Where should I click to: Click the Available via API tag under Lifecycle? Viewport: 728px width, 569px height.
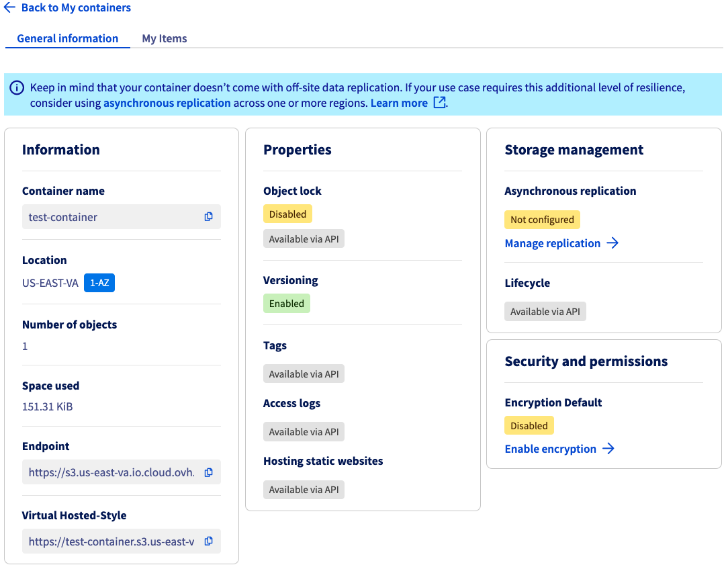pyautogui.click(x=545, y=311)
